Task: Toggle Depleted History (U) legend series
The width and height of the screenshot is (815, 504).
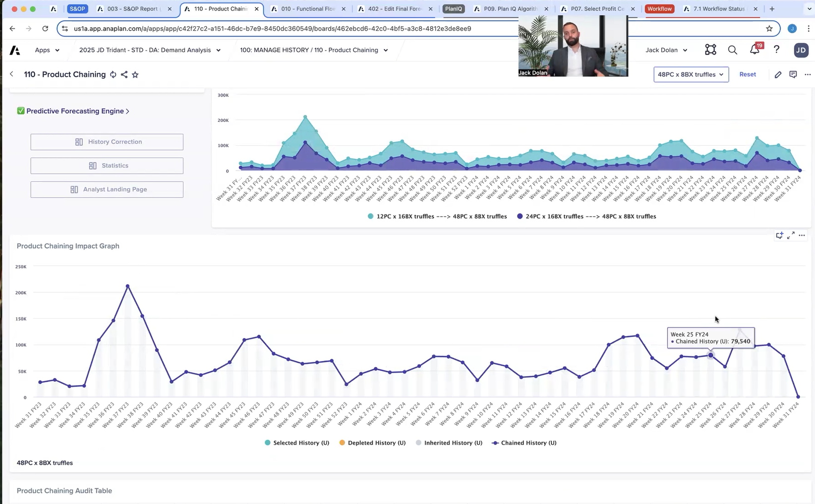Action: pyautogui.click(x=372, y=443)
